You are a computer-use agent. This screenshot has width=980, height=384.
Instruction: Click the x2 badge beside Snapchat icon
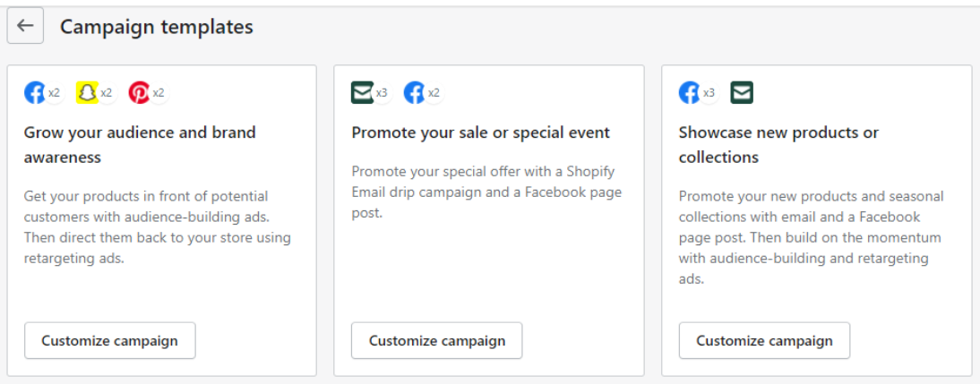point(107,93)
